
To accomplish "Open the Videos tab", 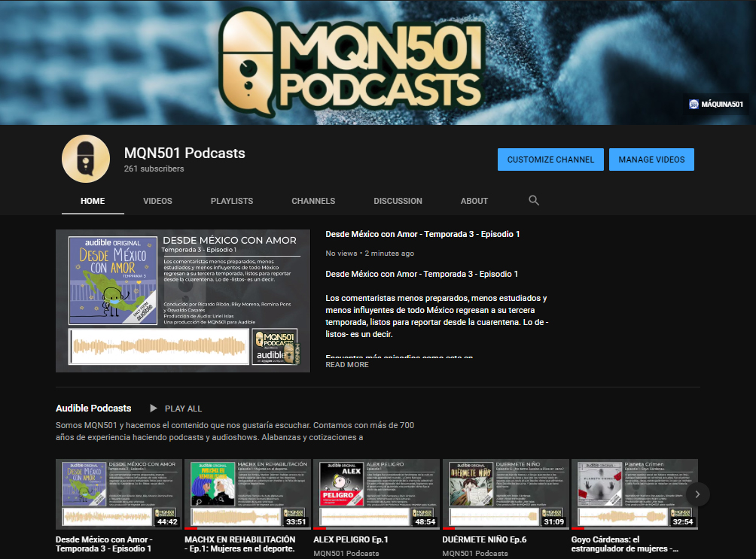I will coord(157,201).
